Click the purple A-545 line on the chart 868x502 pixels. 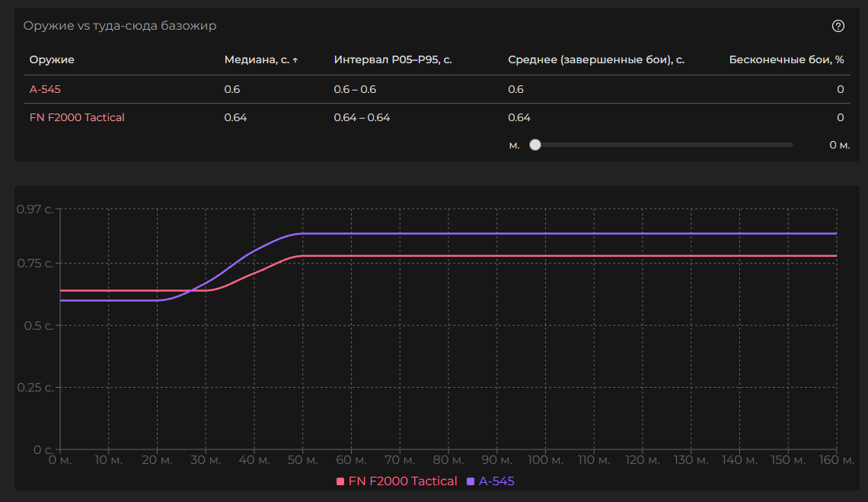click(x=533, y=233)
